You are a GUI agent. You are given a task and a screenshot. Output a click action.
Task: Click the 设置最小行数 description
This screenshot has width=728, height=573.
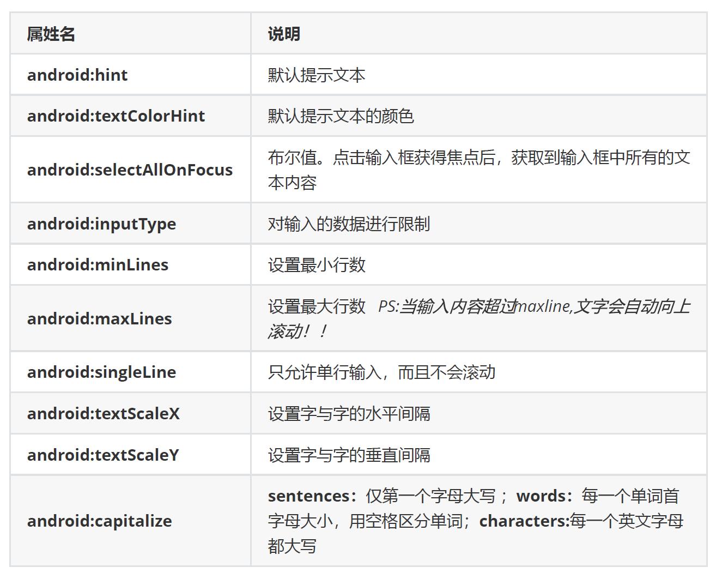317,265
